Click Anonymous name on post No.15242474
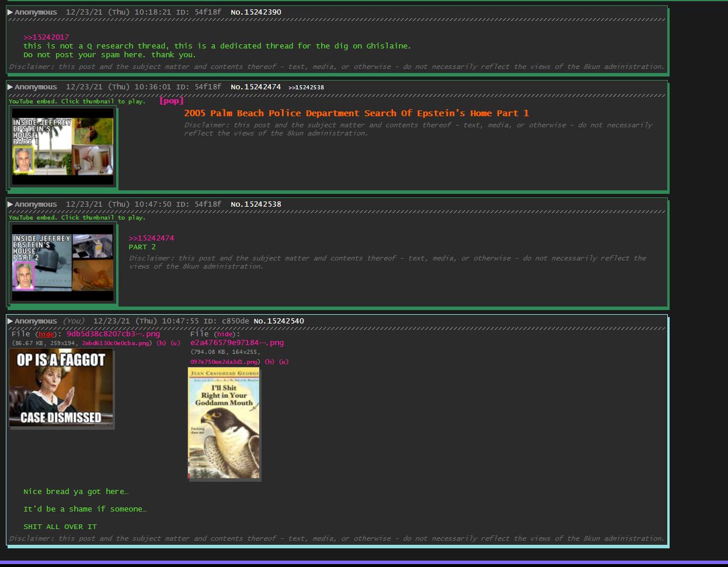Image resolution: width=728 pixels, height=567 pixels. click(x=36, y=87)
